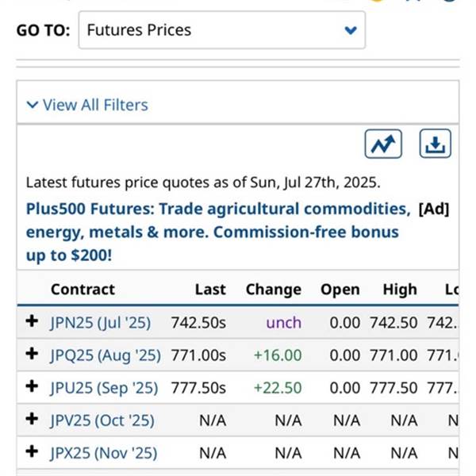Expand the JPQ25 row plus icon
This screenshot has height=476, width=476.
pos(32,354)
